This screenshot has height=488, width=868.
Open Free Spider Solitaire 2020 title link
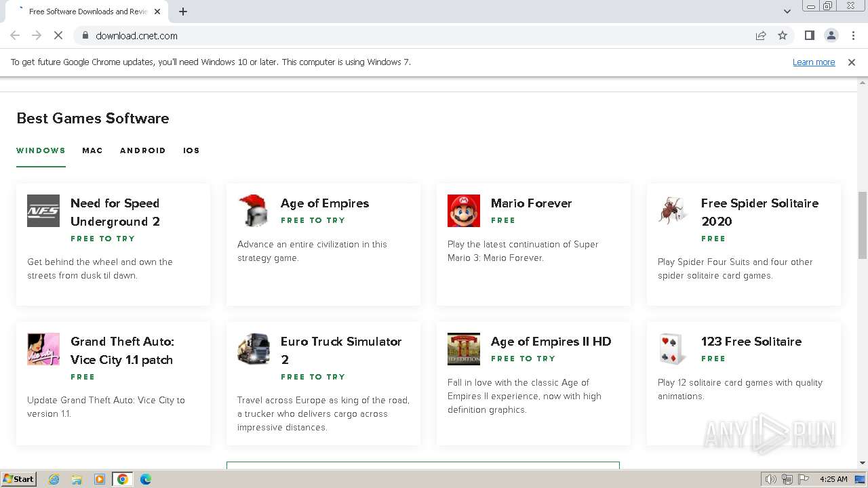759,212
